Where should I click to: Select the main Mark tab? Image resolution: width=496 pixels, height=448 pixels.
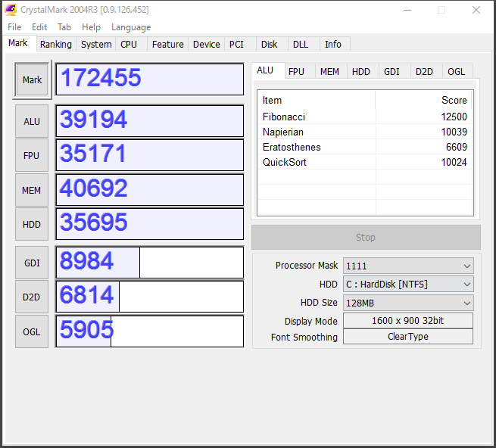coord(18,43)
